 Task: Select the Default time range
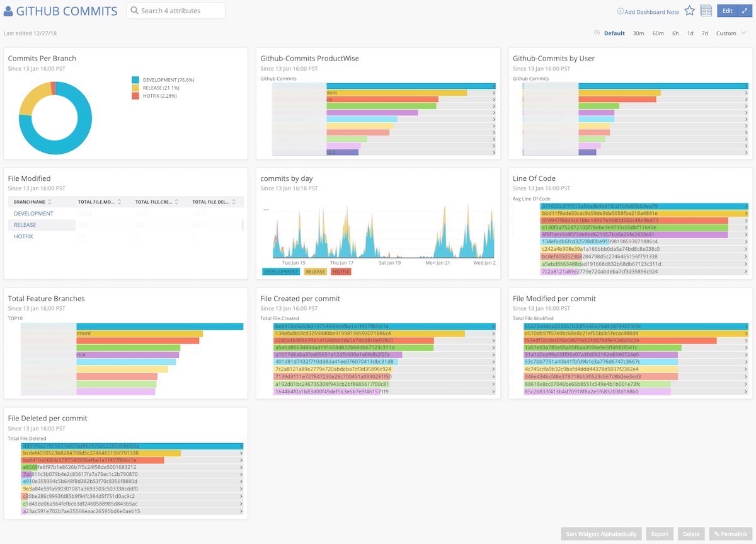(614, 33)
